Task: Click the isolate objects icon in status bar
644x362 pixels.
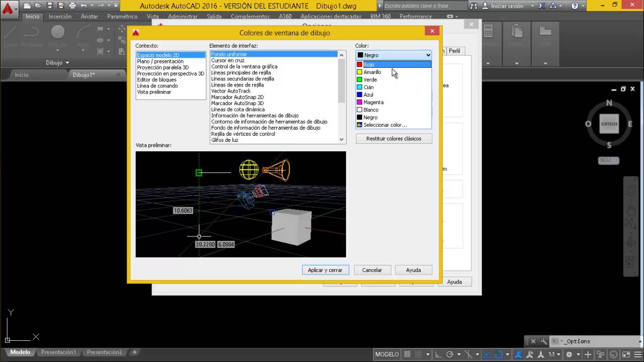Action: point(600,354)
